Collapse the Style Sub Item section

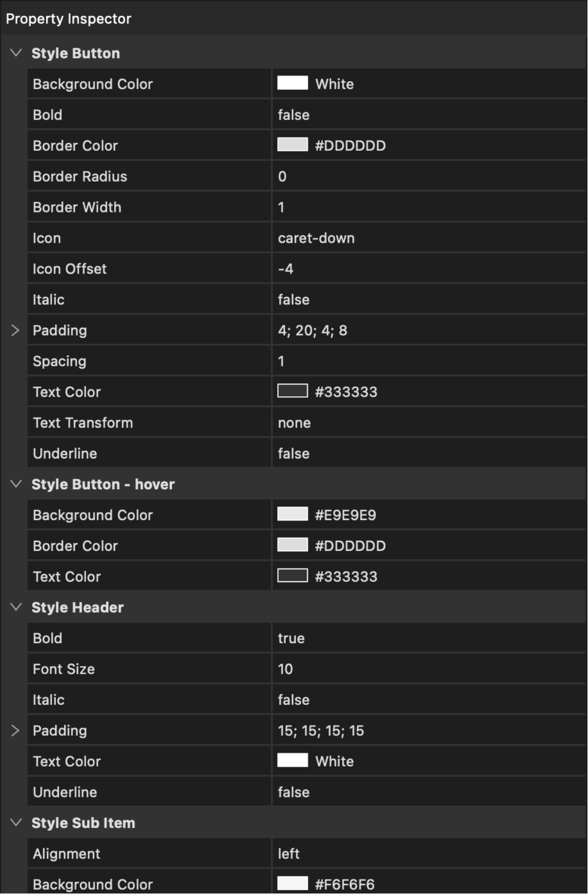[x=16, y=823]
